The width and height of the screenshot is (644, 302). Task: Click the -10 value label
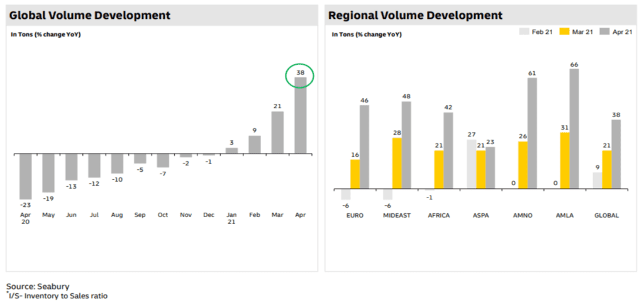(117, 179)
